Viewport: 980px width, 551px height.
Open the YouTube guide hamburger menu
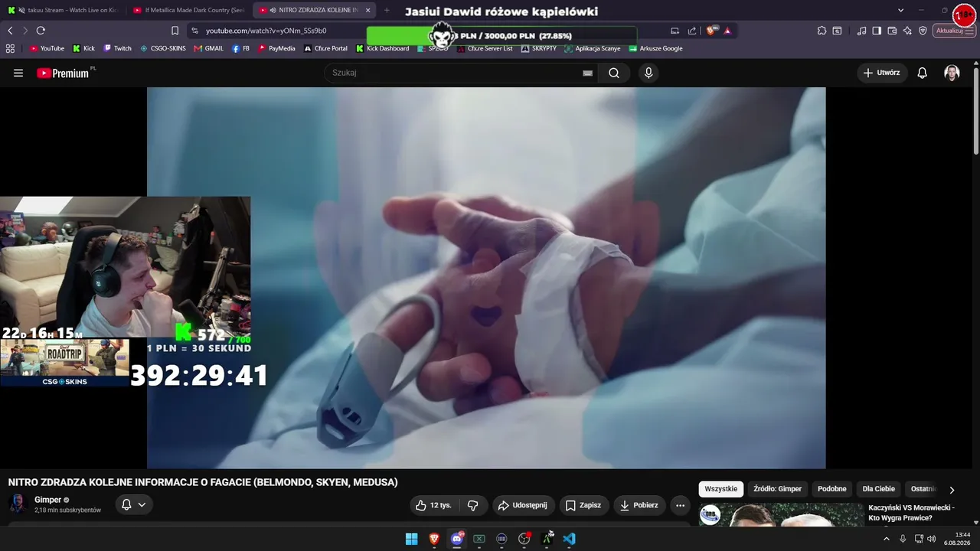[18, 73]
